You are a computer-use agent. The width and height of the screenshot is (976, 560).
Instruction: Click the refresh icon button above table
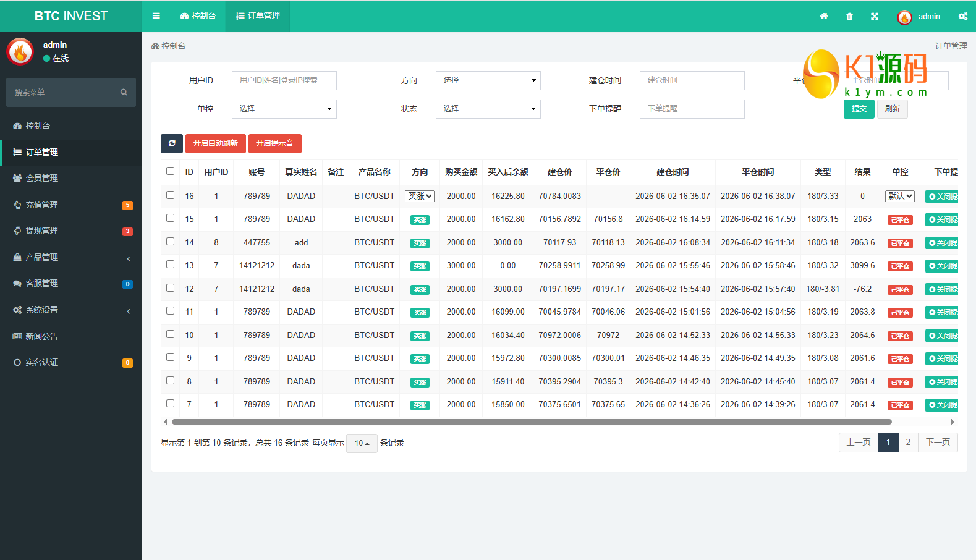point(172,143)
